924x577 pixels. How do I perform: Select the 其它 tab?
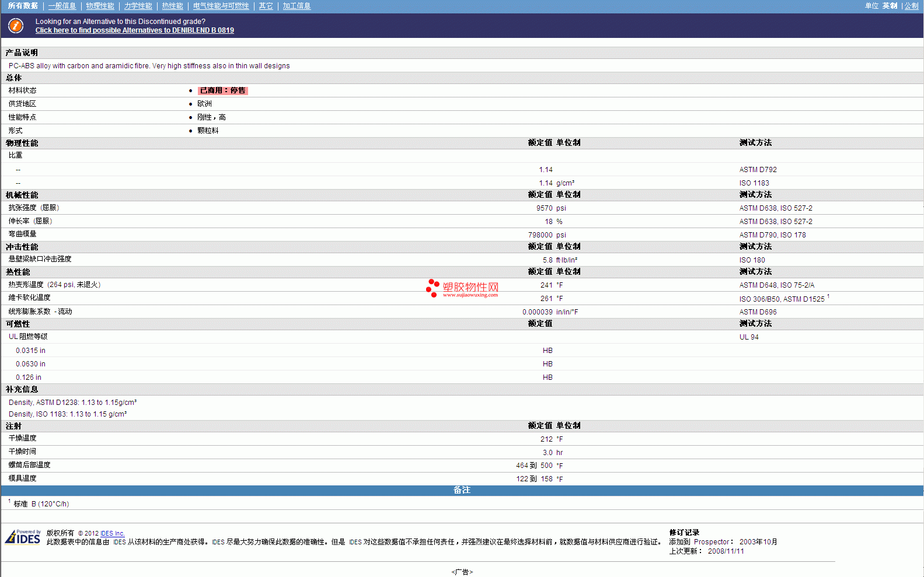click(x=266, y=6)
